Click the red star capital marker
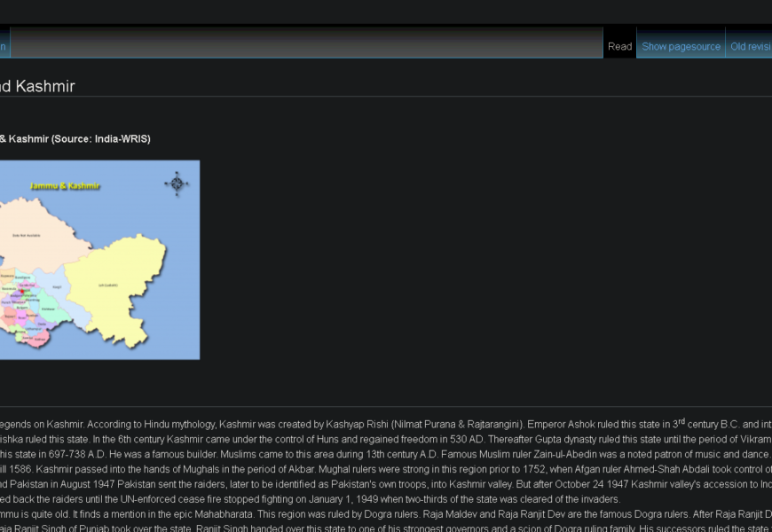This screenshot has height=532, width=772. (22, 292)
